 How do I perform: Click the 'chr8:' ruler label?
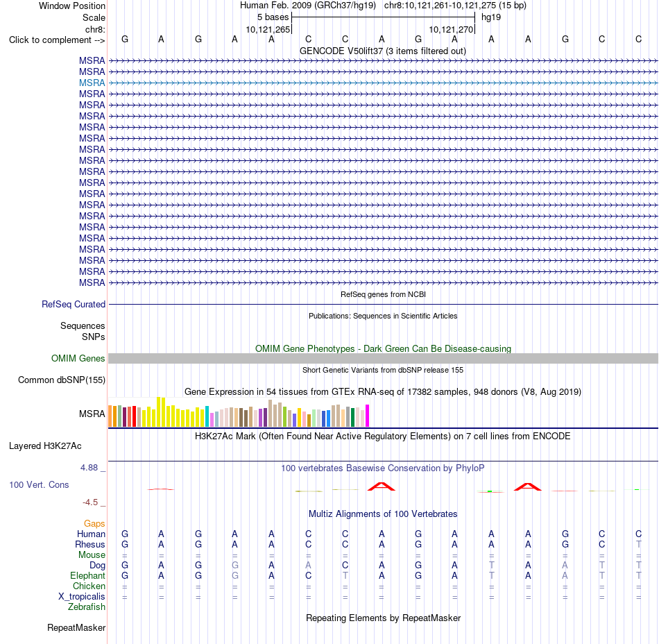[x=95, y=29]
